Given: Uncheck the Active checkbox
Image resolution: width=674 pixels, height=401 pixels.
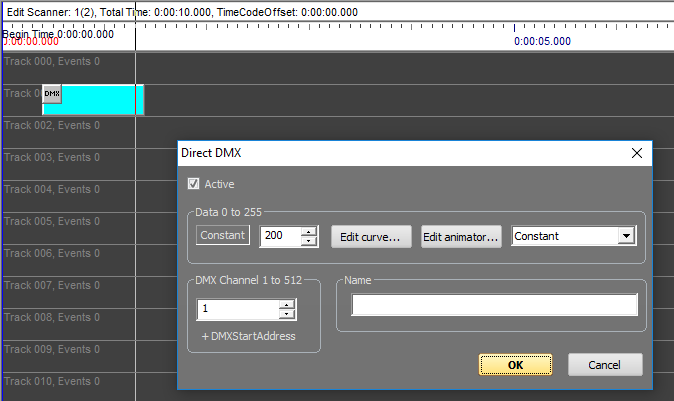Looking at the screenshot, I should (x=193, y=184).
